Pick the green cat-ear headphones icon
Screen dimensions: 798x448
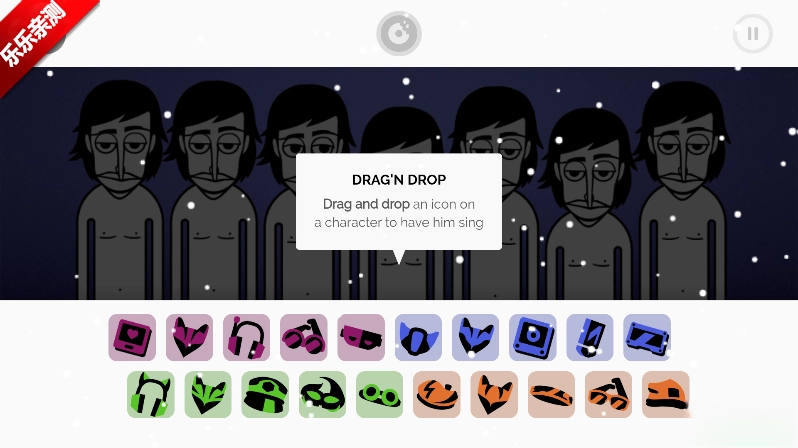click(x=151, y=395)
